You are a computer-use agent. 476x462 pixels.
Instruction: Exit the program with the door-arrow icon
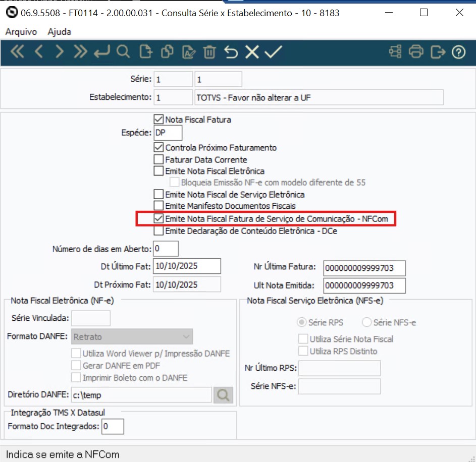pyautogui.click(x=438, y=51)
